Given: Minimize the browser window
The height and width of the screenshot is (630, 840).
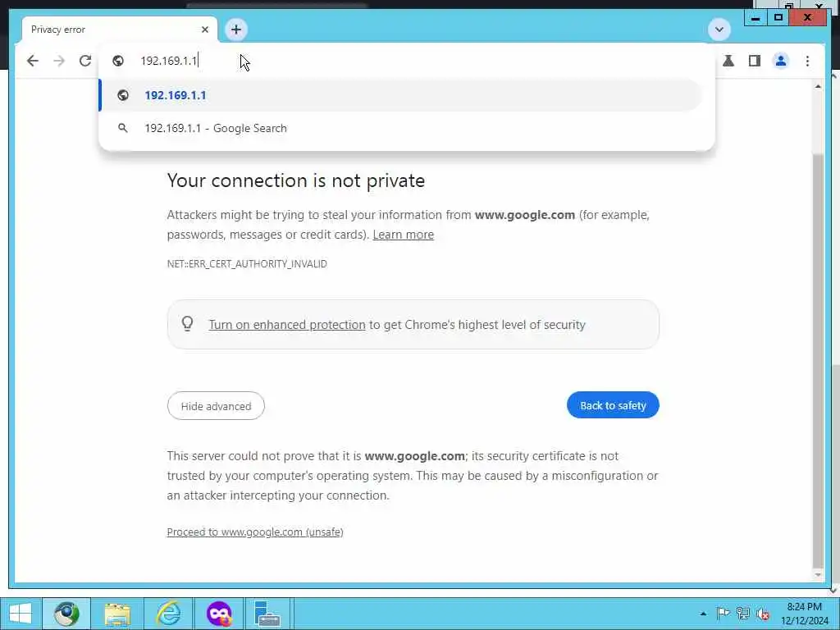Looking at the screenshot, I should click(756, 18).
